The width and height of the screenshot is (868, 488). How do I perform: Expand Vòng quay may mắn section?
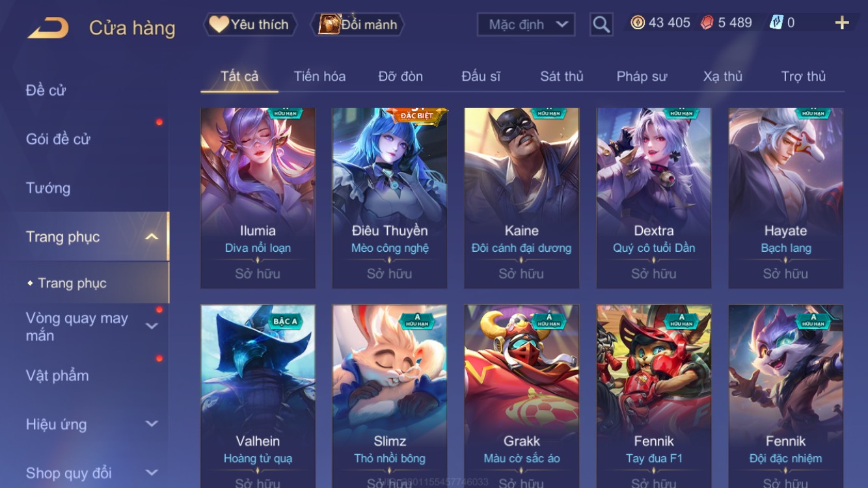click(x=151, y=326)
